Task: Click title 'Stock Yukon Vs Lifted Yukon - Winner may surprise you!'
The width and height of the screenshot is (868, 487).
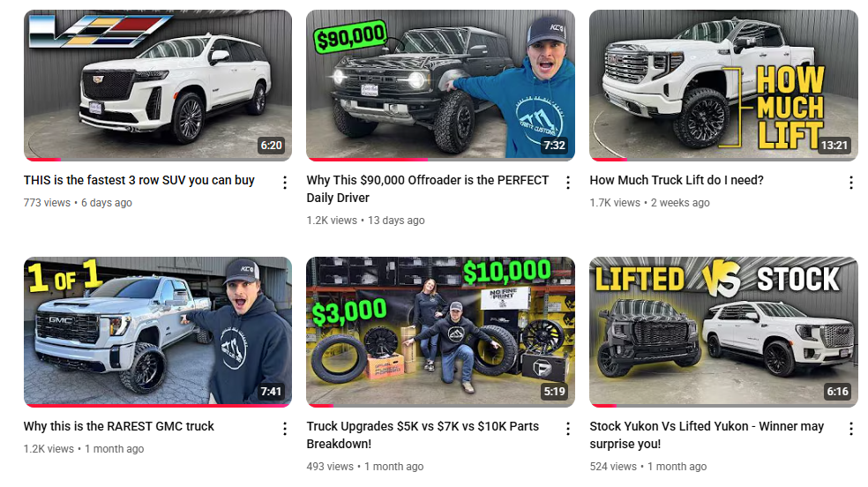Action: (707, 435)
